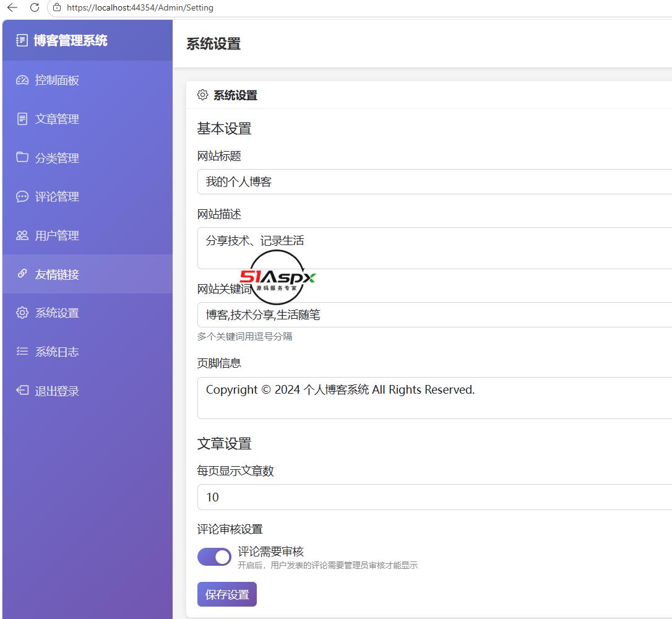The width and height of the screenshot is (672, 619).
Task: Click the people icon beside 用户管理
Action: click(x=22, y=235)
